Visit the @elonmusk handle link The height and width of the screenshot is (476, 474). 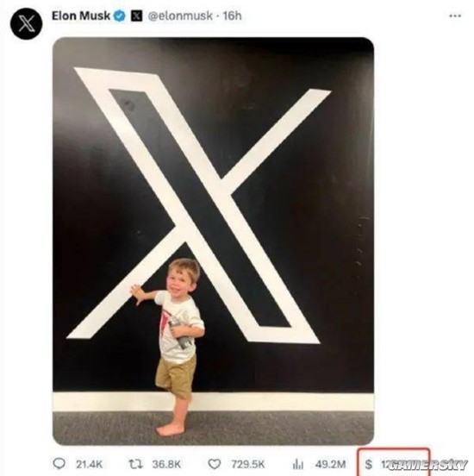click(x=180, y=16)
